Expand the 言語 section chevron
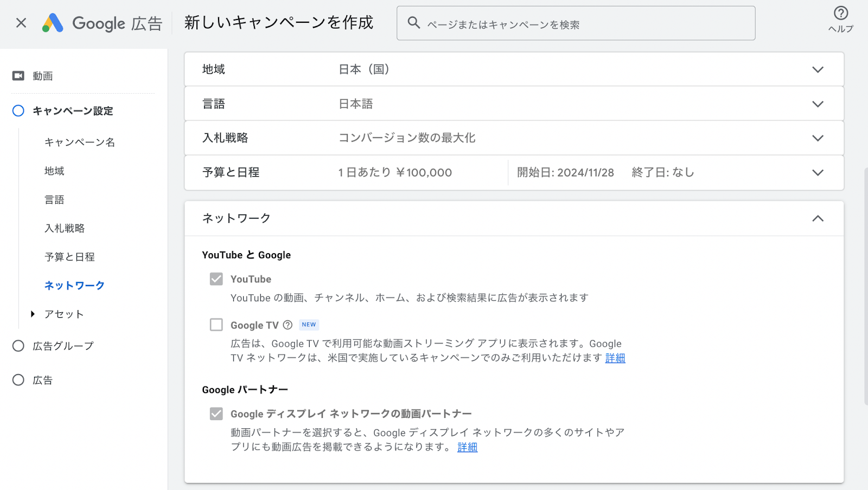This screenshot has width=868, height=490. (x=818, y=104)
